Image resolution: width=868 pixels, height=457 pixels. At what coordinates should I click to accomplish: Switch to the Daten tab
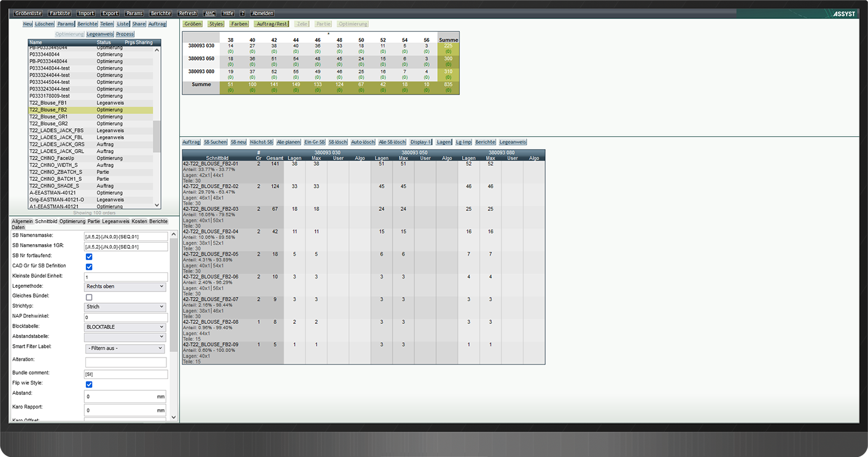point(18,228)
